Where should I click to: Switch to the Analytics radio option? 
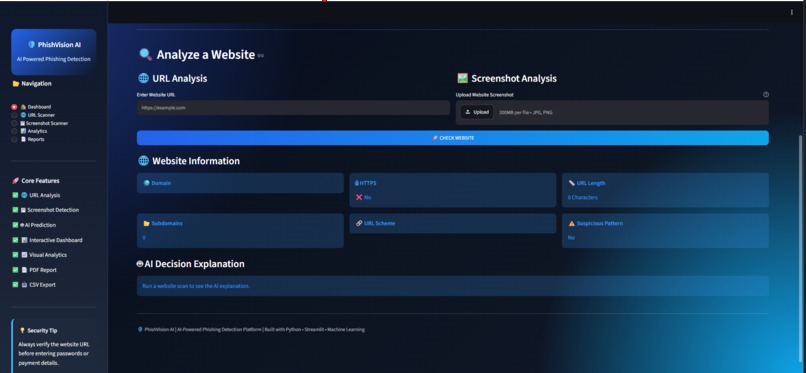pos(30,131)
